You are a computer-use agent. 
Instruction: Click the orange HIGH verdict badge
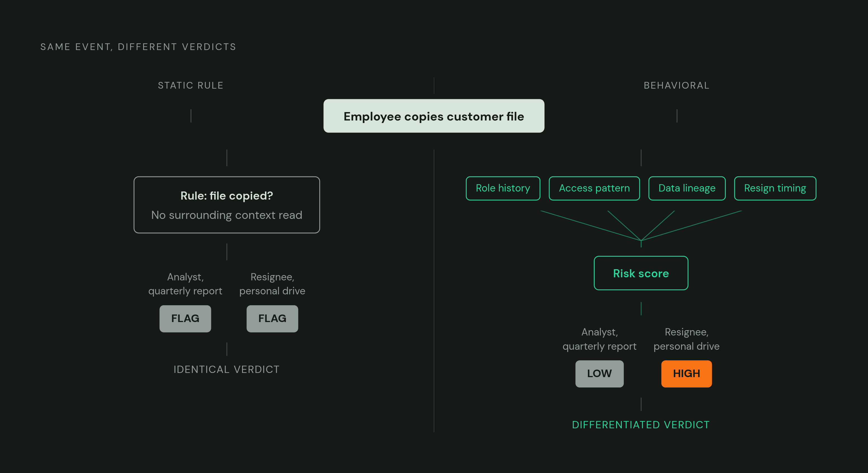point(686,374)
